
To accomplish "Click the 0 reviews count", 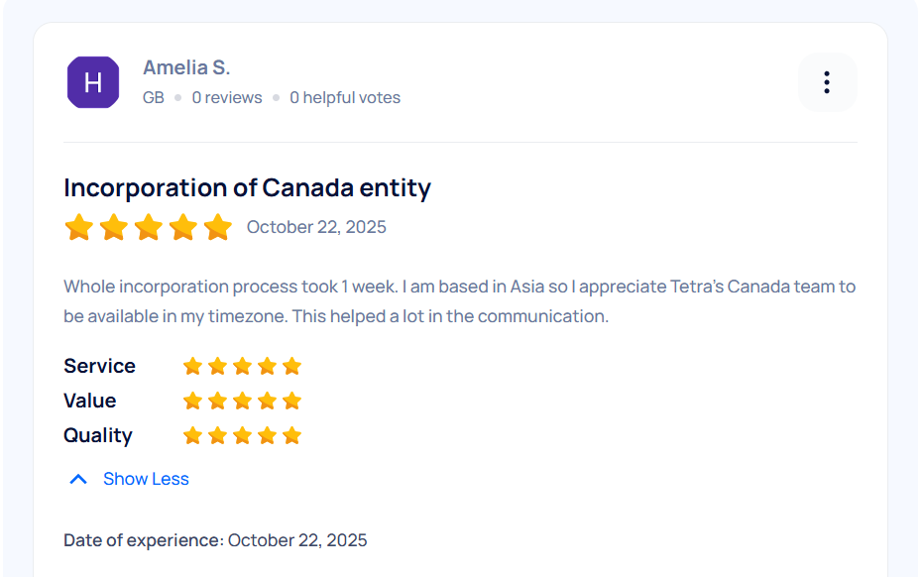I will 227,97.
